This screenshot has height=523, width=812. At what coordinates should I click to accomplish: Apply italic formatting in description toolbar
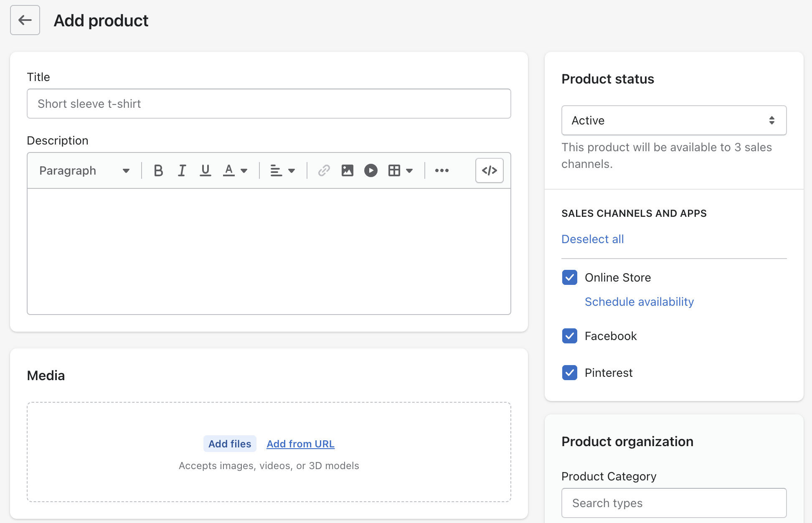[182, 170]
